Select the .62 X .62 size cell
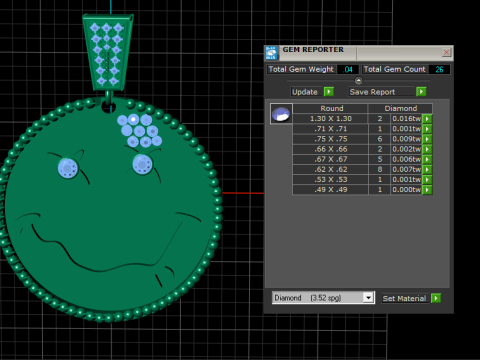480x360 pixels. 331,169
